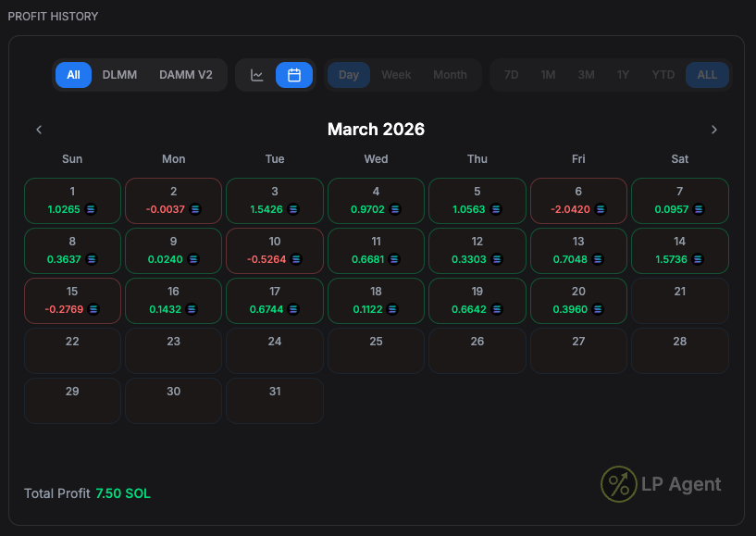Filter by DAMM V2 pools
Viewport: 756px width, 536px height.
pyautogui.click(x=186, y=75)
